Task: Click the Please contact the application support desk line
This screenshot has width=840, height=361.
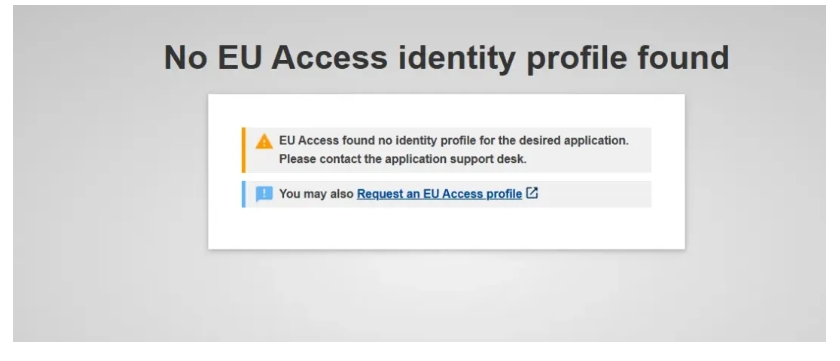Action: click(x=403, y=159)
